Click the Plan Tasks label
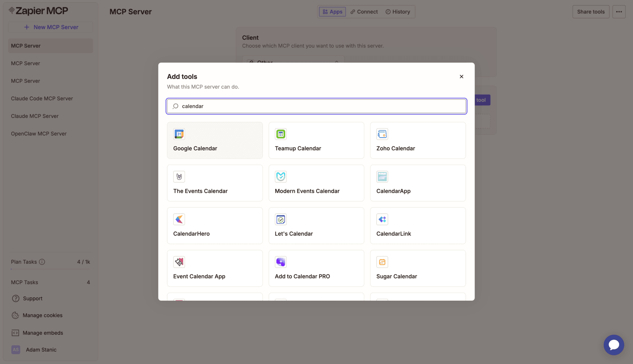Screen dimensions: 633x364 [24, 262]
